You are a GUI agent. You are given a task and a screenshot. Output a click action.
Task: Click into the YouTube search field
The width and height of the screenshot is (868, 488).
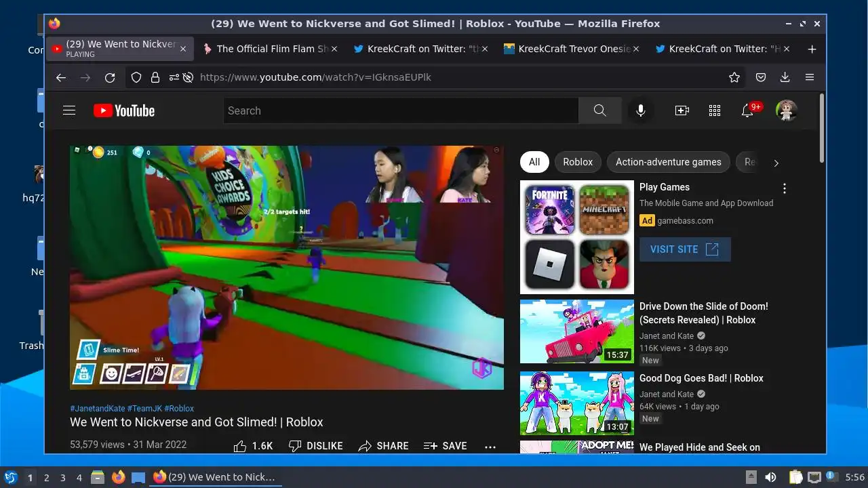401,110
